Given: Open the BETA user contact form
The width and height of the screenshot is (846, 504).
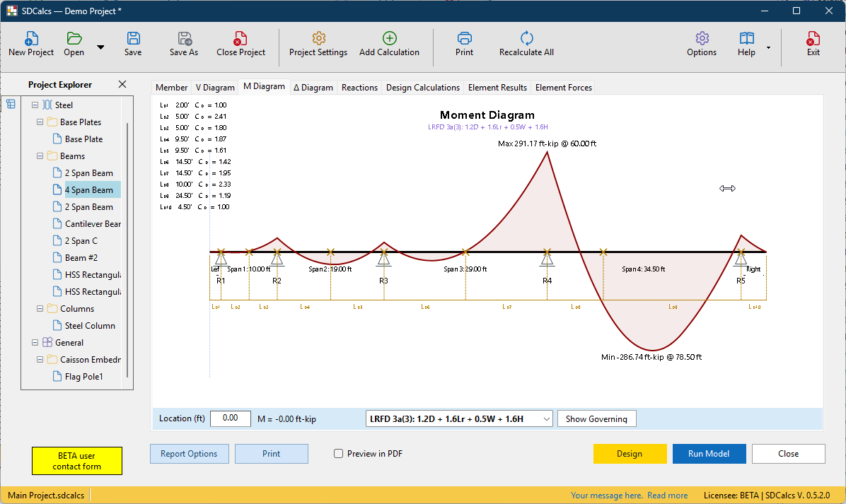Looking at the screenshot, I should coord(76,461).
